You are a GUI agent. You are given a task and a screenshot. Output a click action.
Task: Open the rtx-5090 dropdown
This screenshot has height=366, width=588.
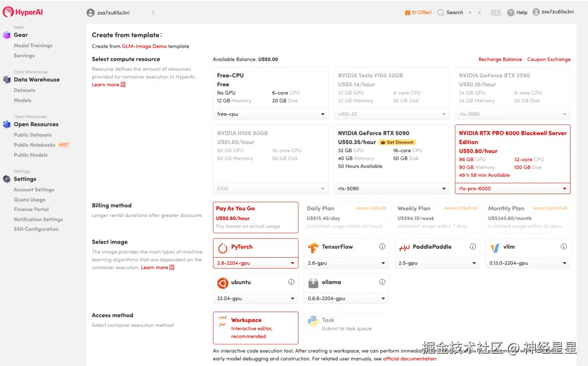pyautogui.click(x=391, y=188)
